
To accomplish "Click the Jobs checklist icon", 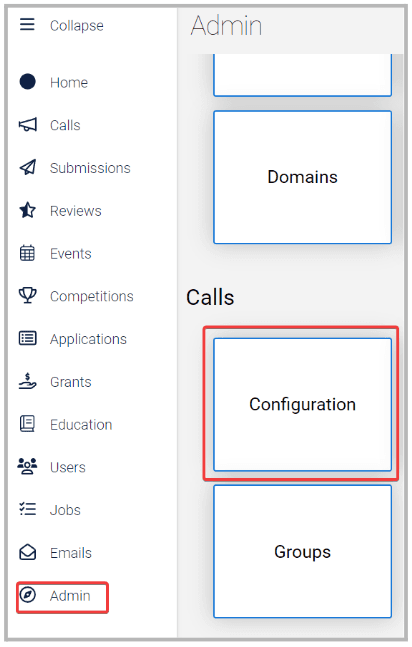I will [28, 509].
